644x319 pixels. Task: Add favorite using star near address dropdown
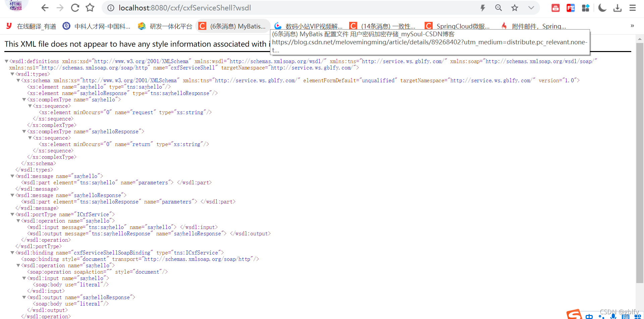click(515, 8)
